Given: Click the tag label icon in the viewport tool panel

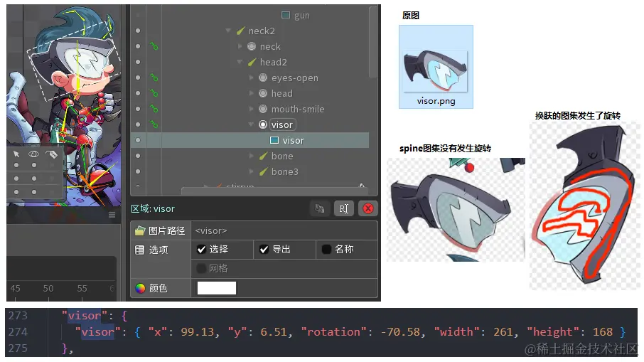Looking at the screenshot, I should tap(51, 154).
